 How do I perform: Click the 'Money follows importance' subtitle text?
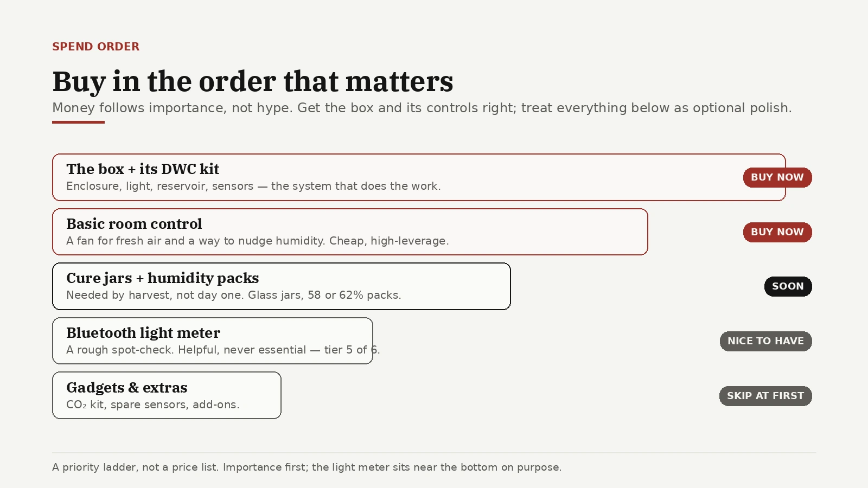422,108
